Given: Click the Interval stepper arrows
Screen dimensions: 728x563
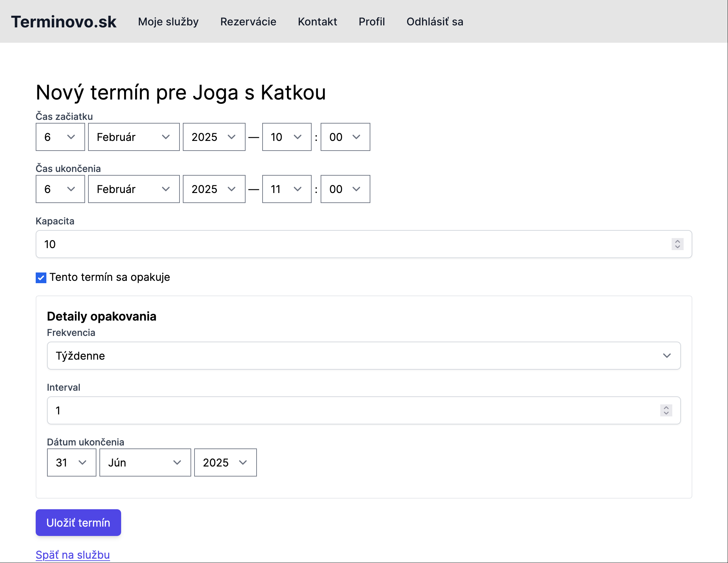Looking at the screenshot, I should [x=666, y=410].
